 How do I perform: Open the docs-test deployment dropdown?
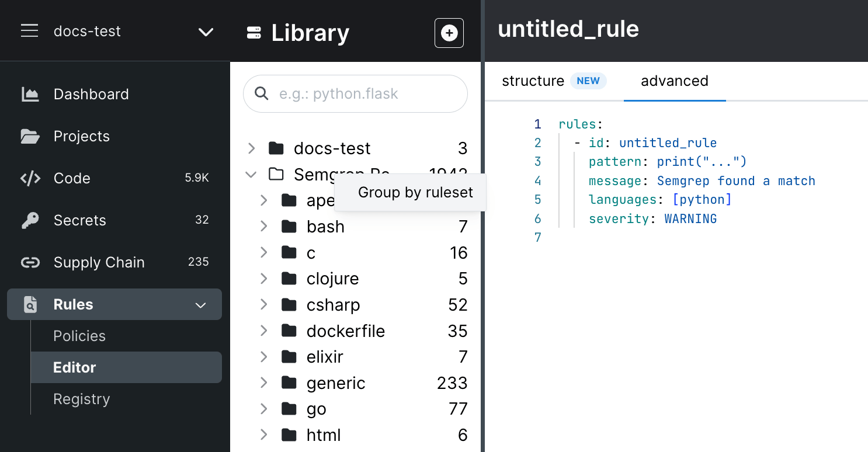click(x=206, y=32)
